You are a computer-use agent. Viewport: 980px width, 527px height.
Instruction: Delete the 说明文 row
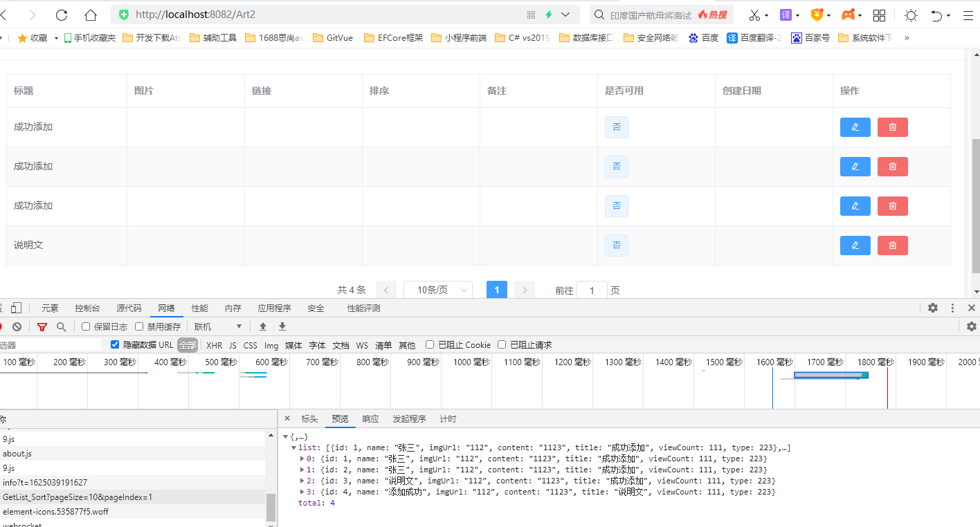click(x=893, y=246)
